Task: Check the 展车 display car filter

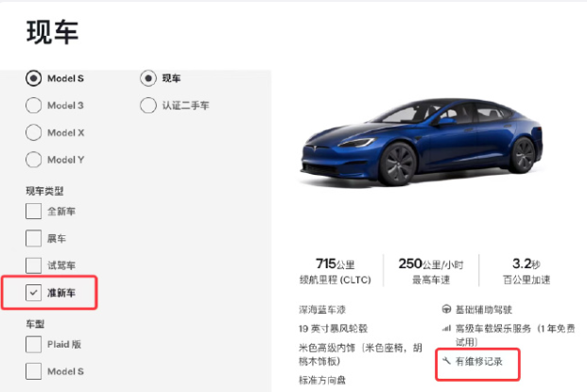Action: [x=33, y=238]
